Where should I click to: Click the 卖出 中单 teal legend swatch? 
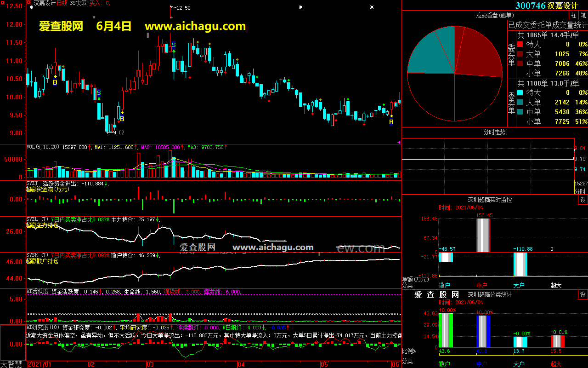click(520, 112)
